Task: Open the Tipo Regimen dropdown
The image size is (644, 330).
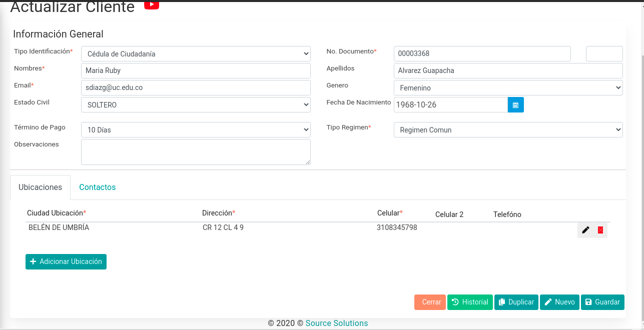Action: [508, 130]
